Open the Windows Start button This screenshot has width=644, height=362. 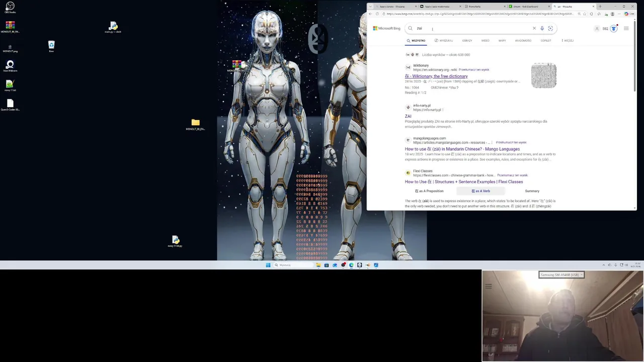click(268, 265)
